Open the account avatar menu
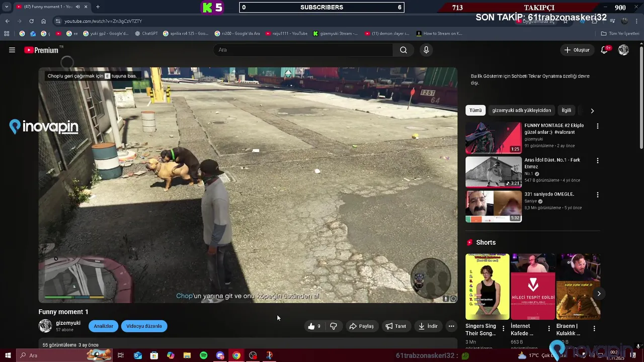Viewport: 644px width, 362px height. click(x=623, y=50)
